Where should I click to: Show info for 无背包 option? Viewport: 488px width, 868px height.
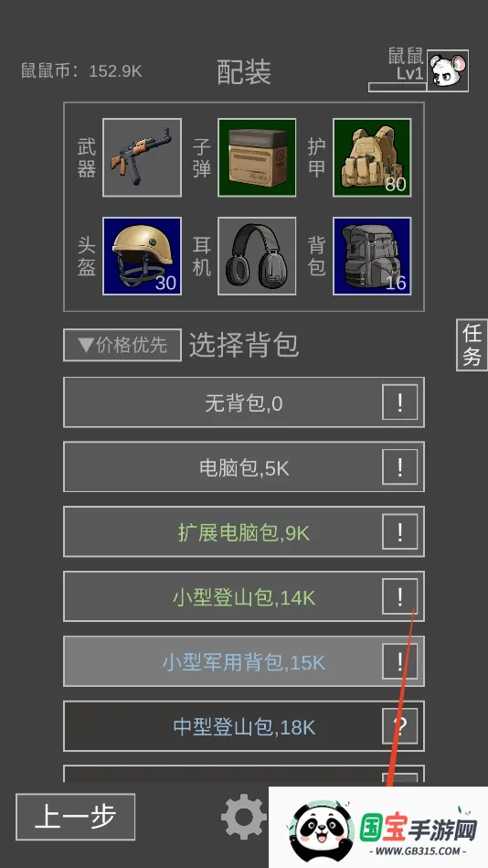400,402
